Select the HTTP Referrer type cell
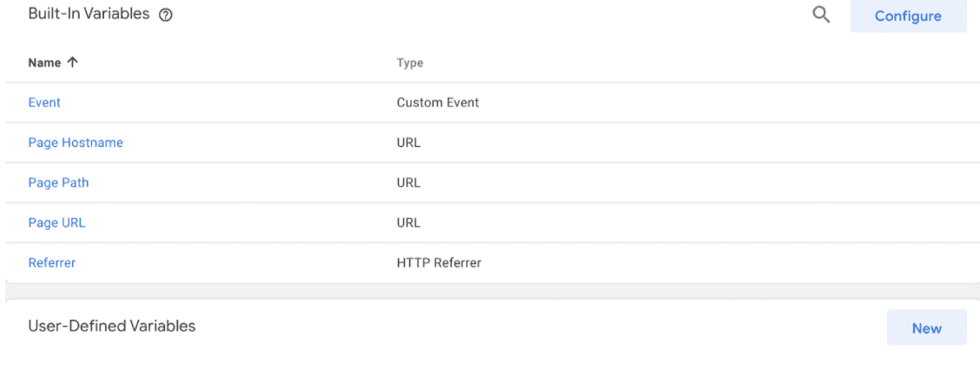 tap(439, 262)
